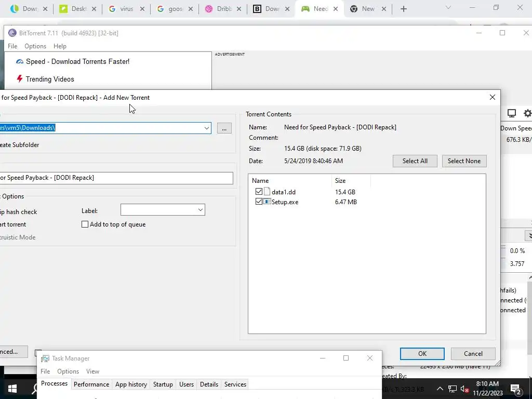Viewport: 532px width, 399px height.
Task: Switch to the New browser tab
Action: point(368,9)
